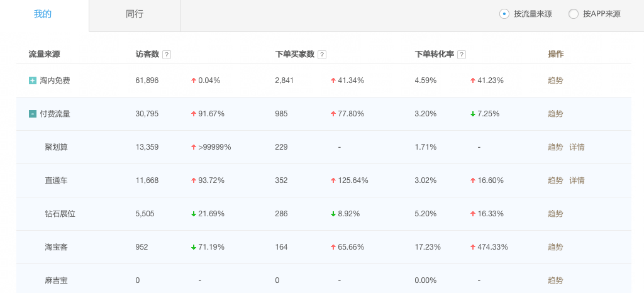Click the conversion rate 1.71%
Viewport: 644px width, 293px height.
click(x=426, y=147)
